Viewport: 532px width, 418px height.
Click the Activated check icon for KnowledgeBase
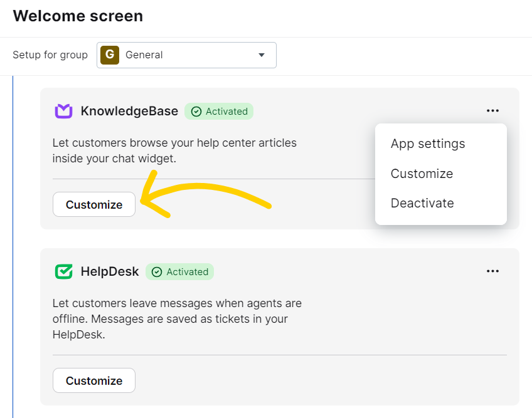coord(196,112)
